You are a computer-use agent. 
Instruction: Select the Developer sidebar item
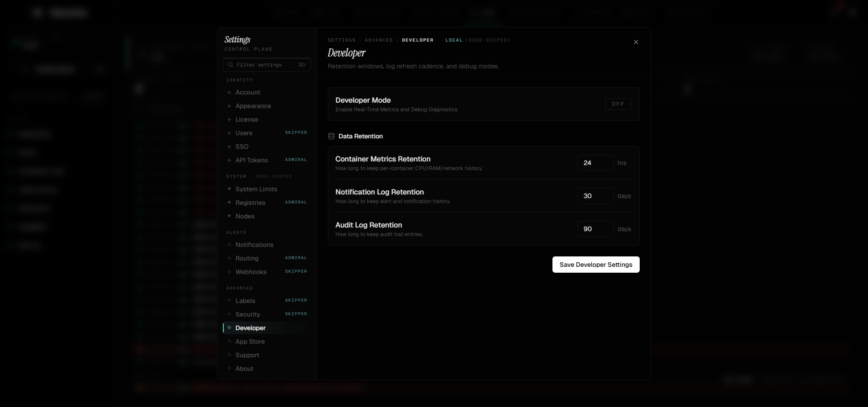pos(267,328)
